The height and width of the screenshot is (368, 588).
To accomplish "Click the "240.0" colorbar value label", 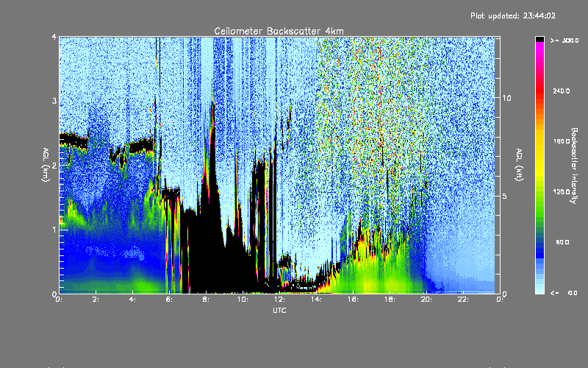I will (562, 91).
